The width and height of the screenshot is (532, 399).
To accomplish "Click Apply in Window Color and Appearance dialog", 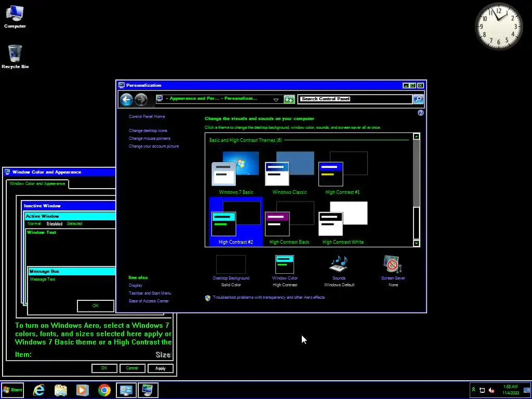I will coord(161,368).
